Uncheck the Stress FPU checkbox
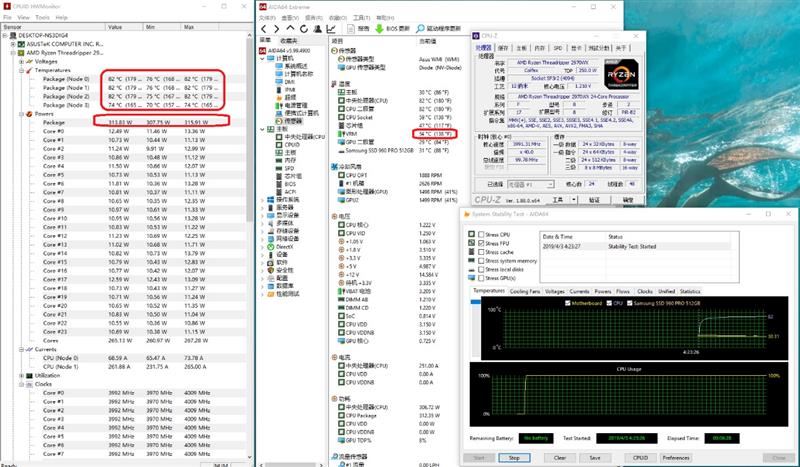 [x=481, y=243]
